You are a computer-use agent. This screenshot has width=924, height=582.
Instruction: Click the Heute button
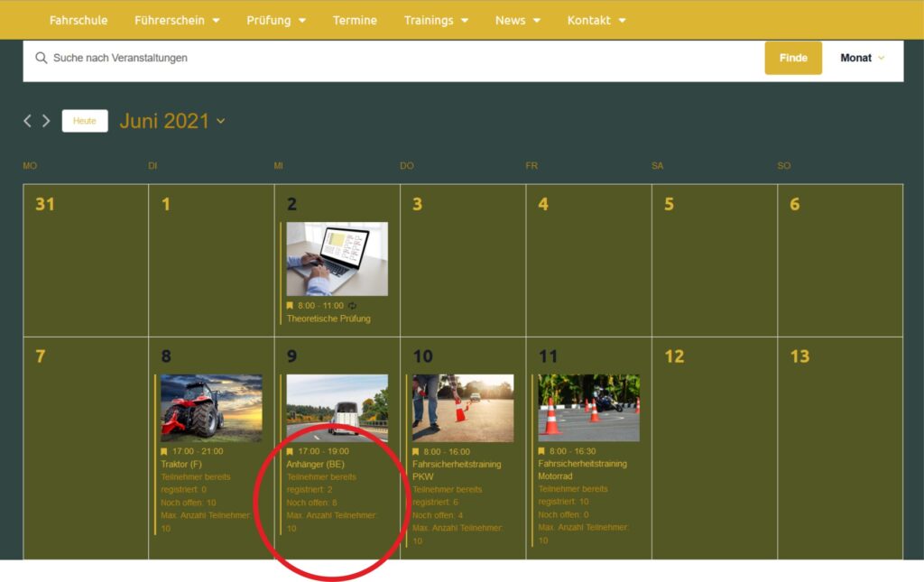[x=85, y=121]
